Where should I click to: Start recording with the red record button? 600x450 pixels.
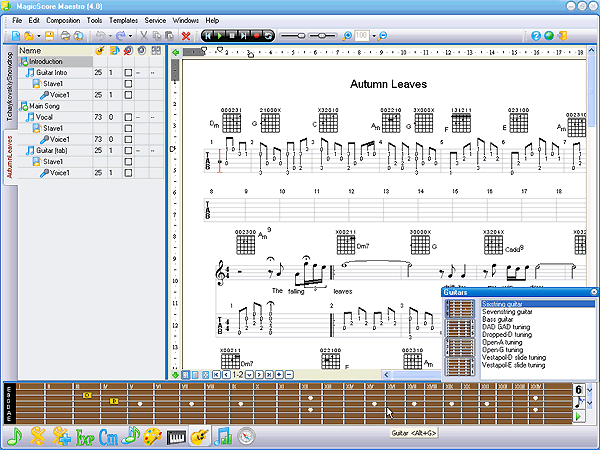click(256, 36)
